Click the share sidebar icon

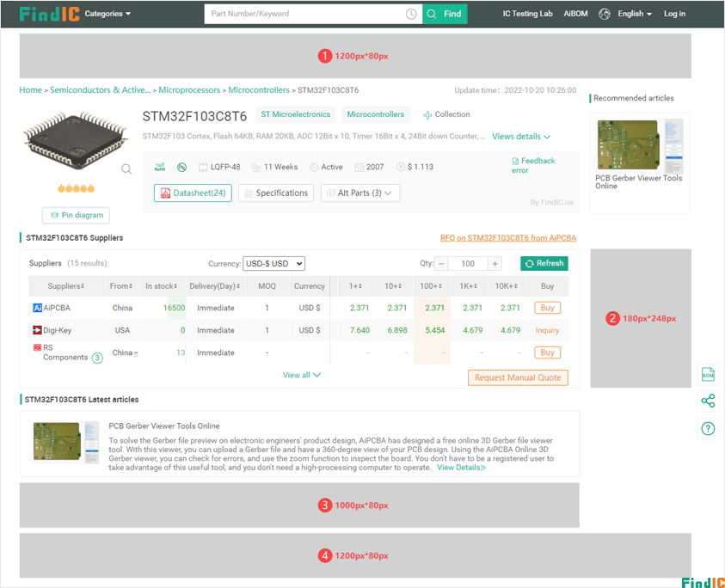tap(708, 401)
